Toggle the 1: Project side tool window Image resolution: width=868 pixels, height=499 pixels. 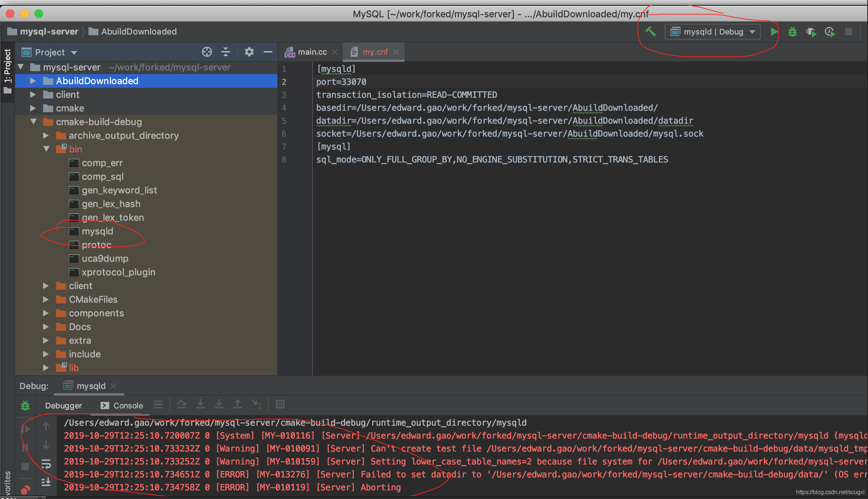[x=7, y=72]
